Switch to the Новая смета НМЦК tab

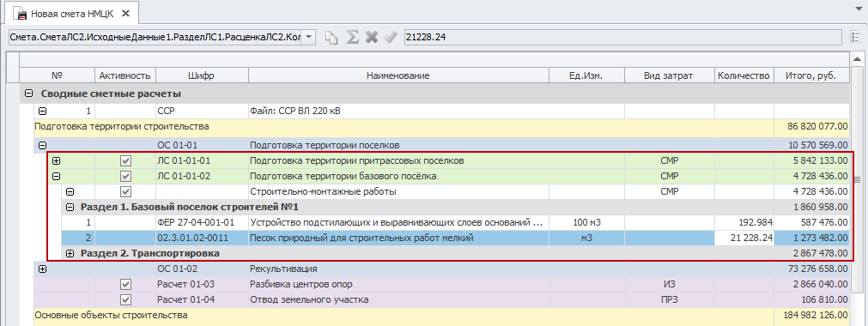point(72,12)
